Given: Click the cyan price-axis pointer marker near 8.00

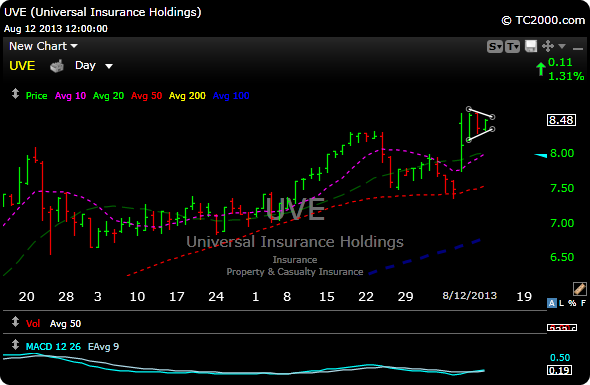Looking at the screenshot, I should [x=541, y=155].
